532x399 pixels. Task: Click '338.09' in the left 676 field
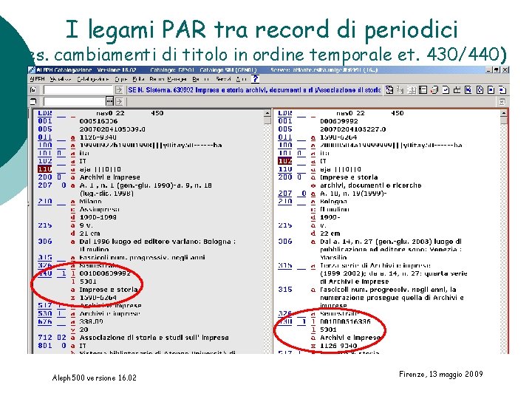click(x=91, y=321)
